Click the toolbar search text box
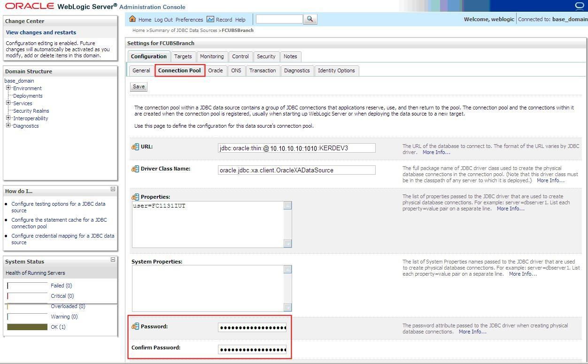Screen dimensions: 588x364 point(279,19)
